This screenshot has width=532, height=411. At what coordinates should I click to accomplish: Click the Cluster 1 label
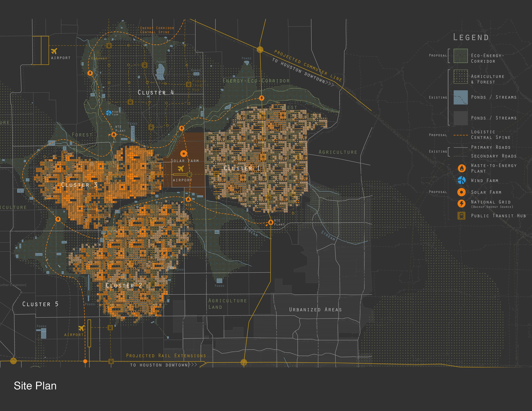tap(242, 168)
